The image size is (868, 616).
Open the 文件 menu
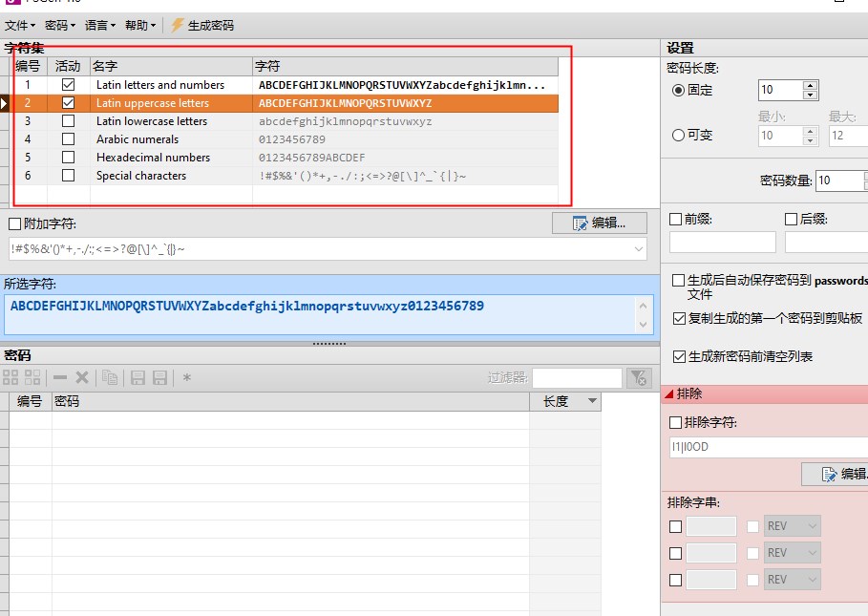tap(17, 25)
